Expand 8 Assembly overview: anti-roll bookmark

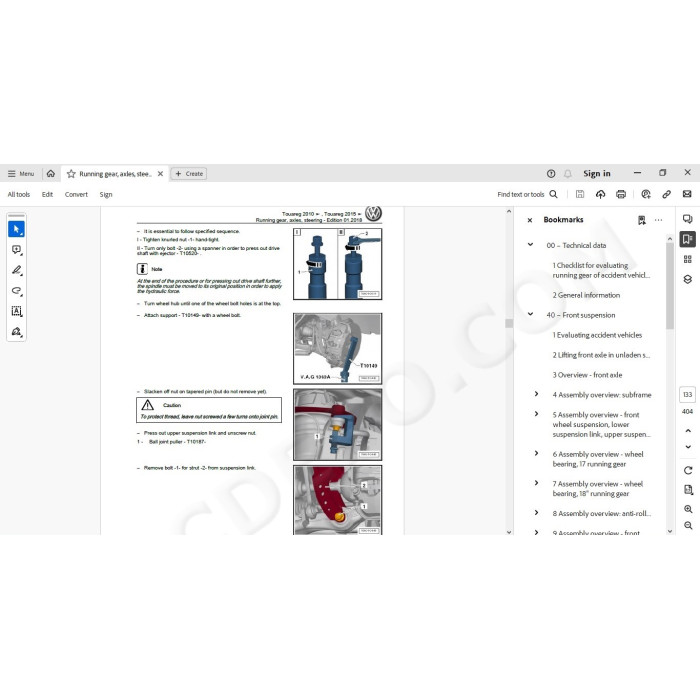[536, 512]
